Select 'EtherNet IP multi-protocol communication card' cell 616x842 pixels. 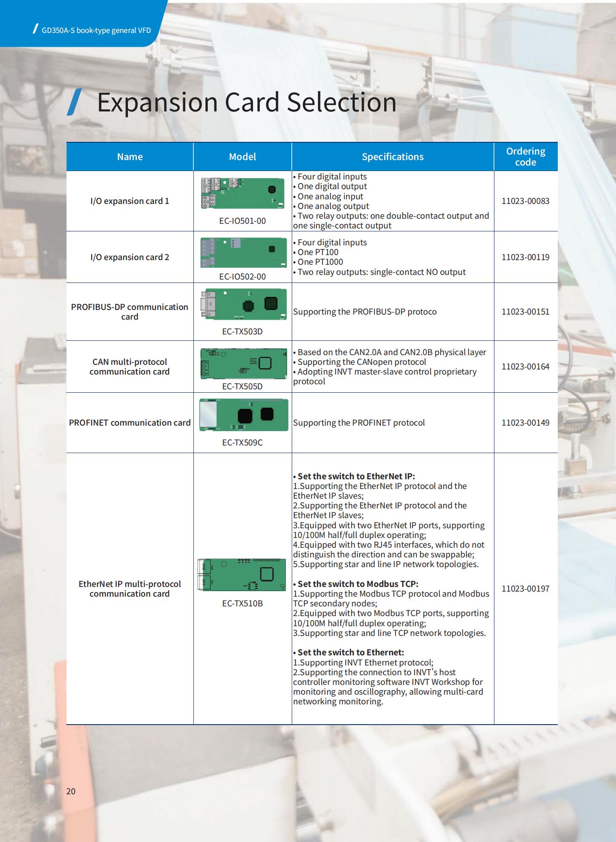[x=130, y=589]
